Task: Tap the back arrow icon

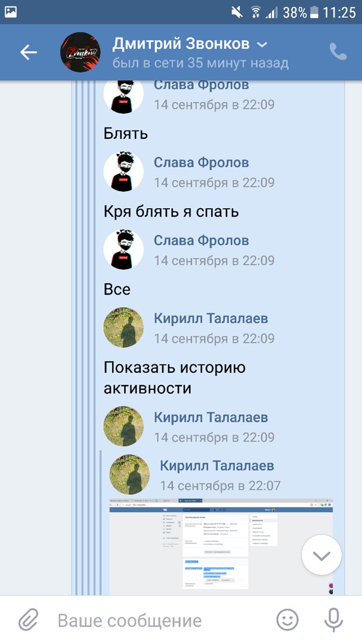Action: coord(29,52)
